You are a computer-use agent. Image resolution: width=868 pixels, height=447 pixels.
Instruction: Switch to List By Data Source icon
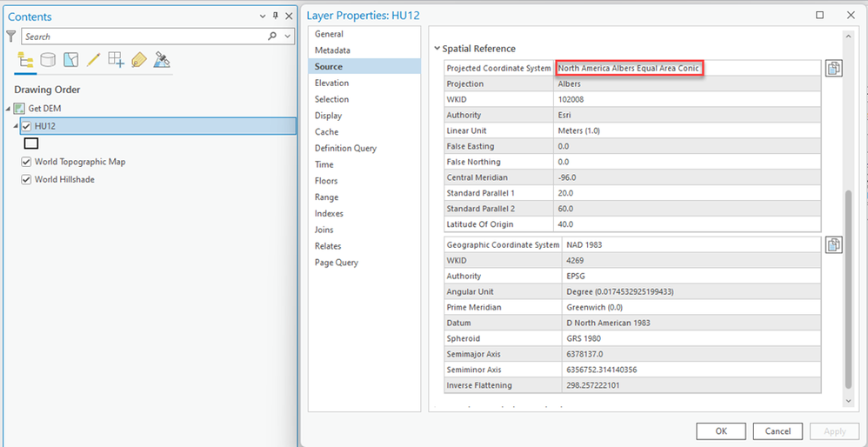pyautogui.click(x=49, y=59)
